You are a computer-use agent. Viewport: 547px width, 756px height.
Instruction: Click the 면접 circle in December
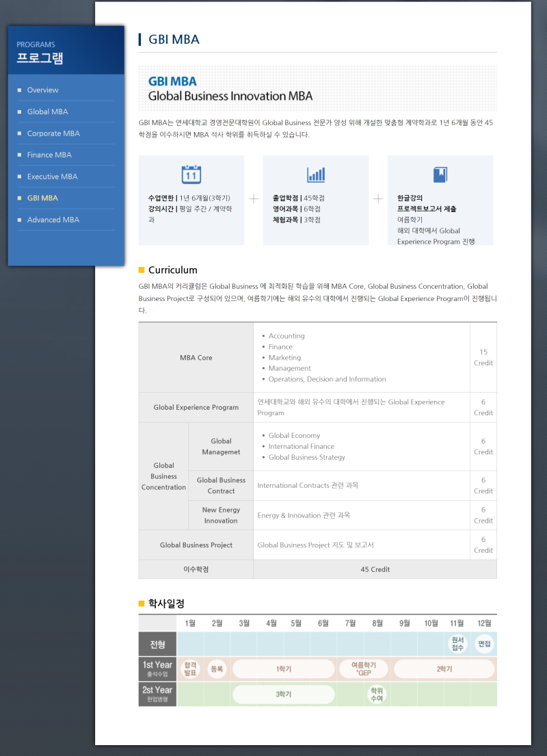(484, 644)
